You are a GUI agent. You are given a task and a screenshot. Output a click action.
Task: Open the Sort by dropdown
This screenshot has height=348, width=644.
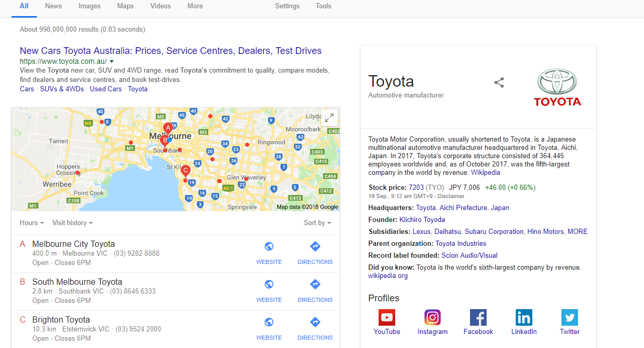317,222
